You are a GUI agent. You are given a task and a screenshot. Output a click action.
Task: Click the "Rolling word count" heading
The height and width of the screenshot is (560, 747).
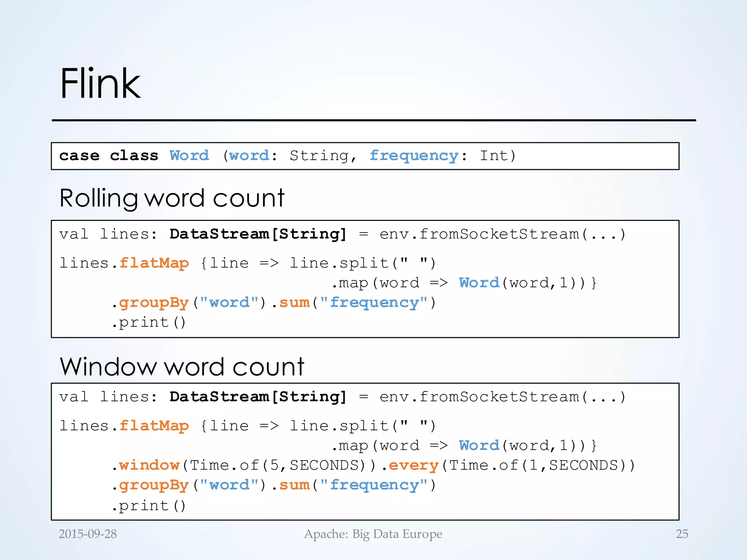pos(172,198)
